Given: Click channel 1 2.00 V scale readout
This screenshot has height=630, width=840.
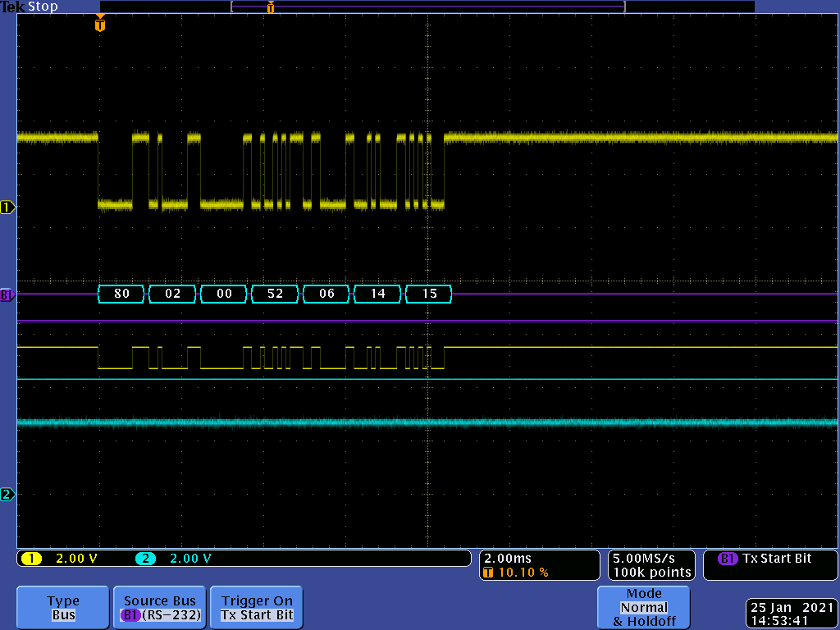Looking at the screenshot, I should pyautogui.click(x=76, y=559).
